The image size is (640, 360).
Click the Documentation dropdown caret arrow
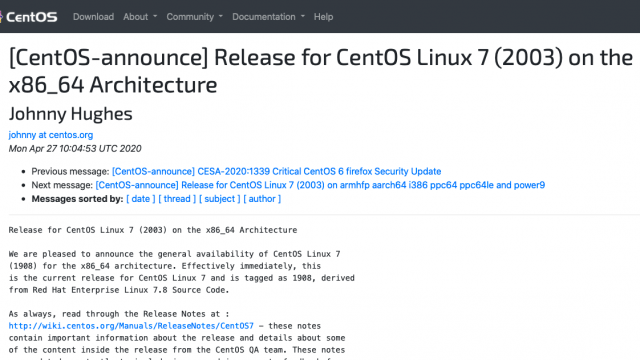[x=303, y=17]
